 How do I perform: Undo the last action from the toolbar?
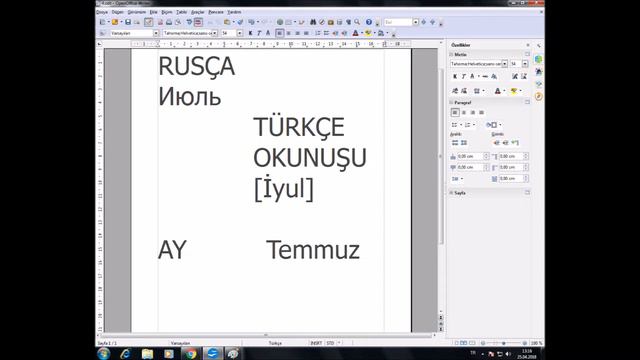tap(251, 22)
